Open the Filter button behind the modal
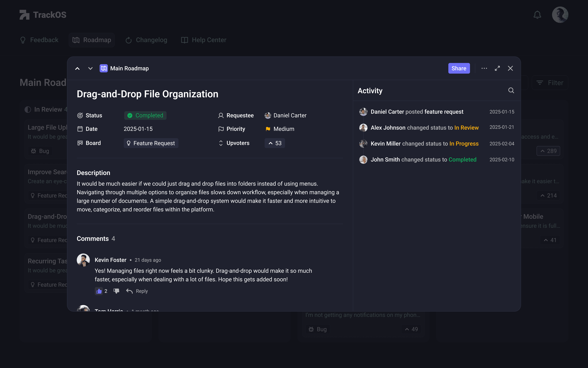 pyautogui.click(x=550, y=83)
